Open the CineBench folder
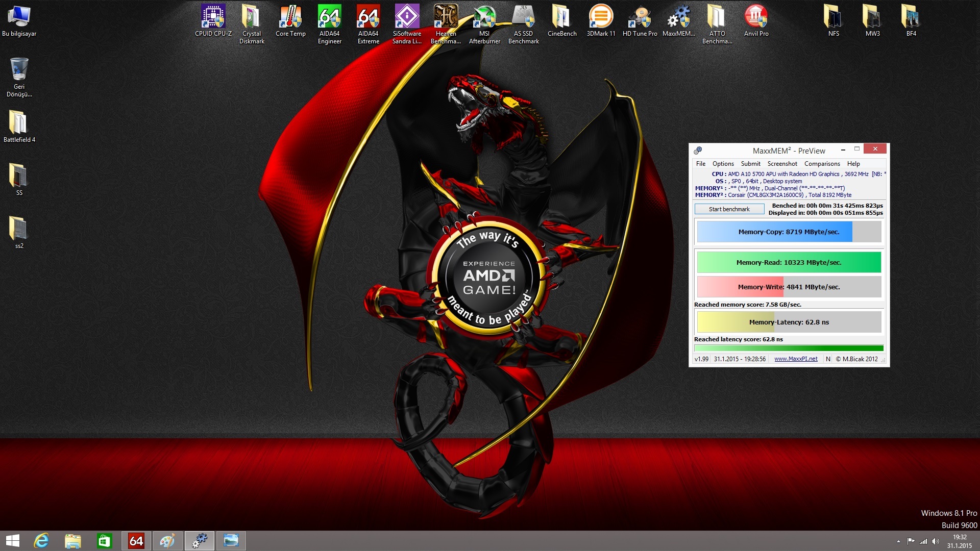This screenshot has height=551, width=980. (562, 21)
